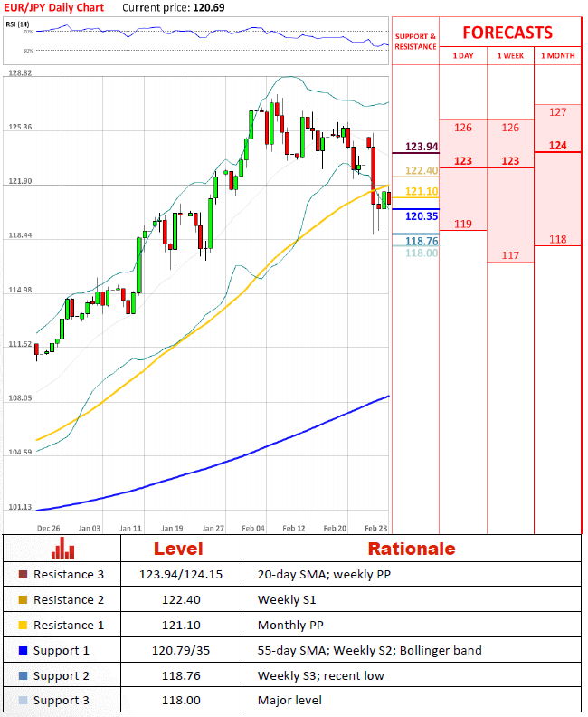Click the 'Jan 19' date axis label
Viewport: 588px width, 717px height.
point(172,528)
